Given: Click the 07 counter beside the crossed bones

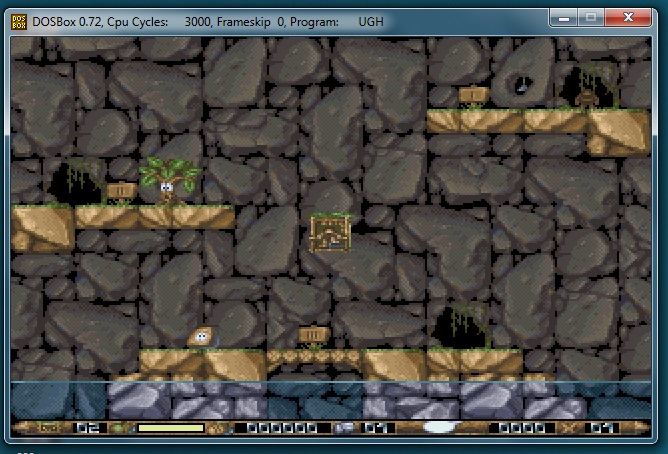Looking at the screenshot, I should click(603, 428).
